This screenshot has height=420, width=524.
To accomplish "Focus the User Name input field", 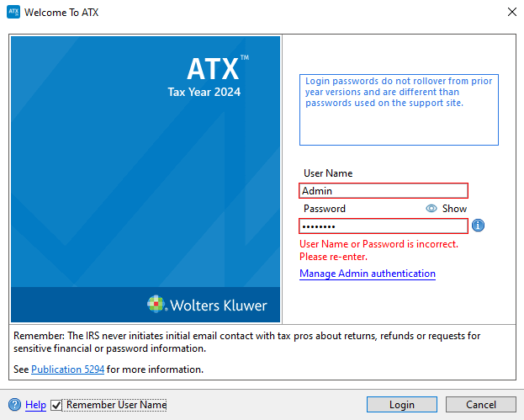I will (384, 191).
